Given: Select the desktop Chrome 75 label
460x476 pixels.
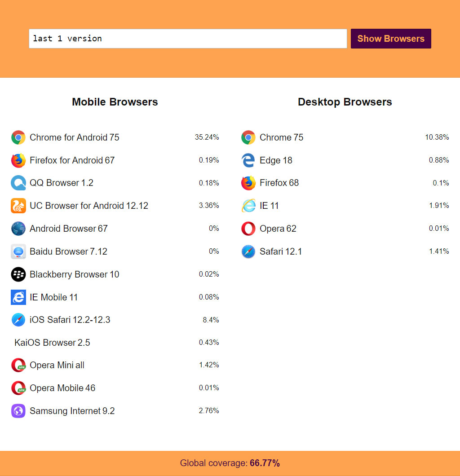Looking at the screenshot, I should (282, 137).
